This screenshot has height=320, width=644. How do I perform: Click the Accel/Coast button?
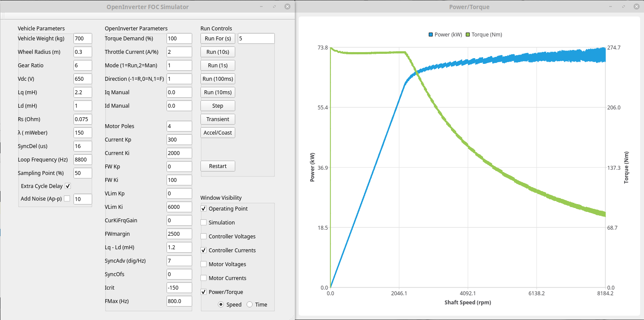pyautogui.click(x=217, y=132)
